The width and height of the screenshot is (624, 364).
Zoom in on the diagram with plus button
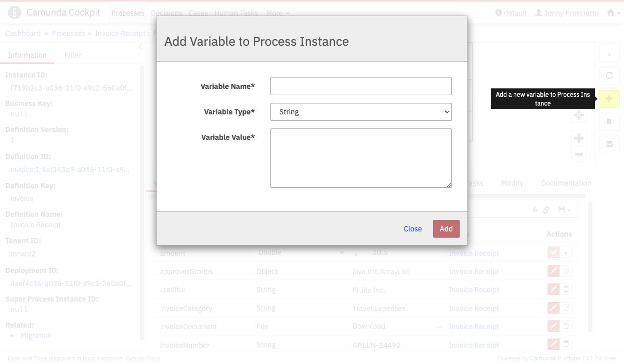tap(578, 138)
